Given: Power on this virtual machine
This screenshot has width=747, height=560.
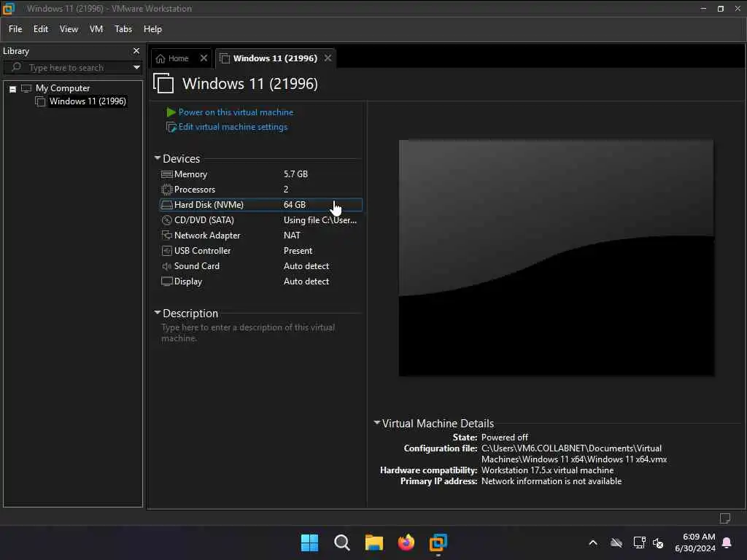Looking at the screenshot, I should pos(236,112).
